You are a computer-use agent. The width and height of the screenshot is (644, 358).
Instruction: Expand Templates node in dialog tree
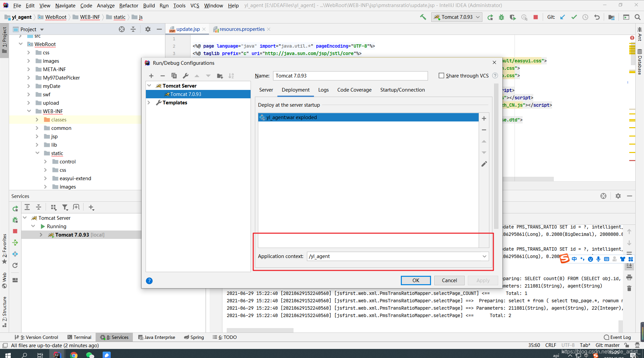149,103
